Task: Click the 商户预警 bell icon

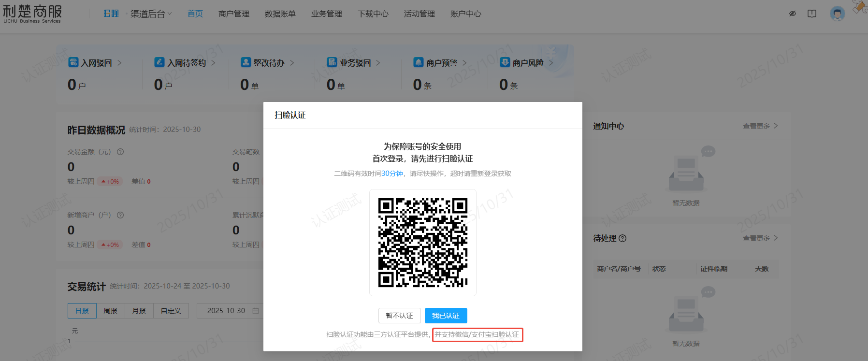Action: 419,62
